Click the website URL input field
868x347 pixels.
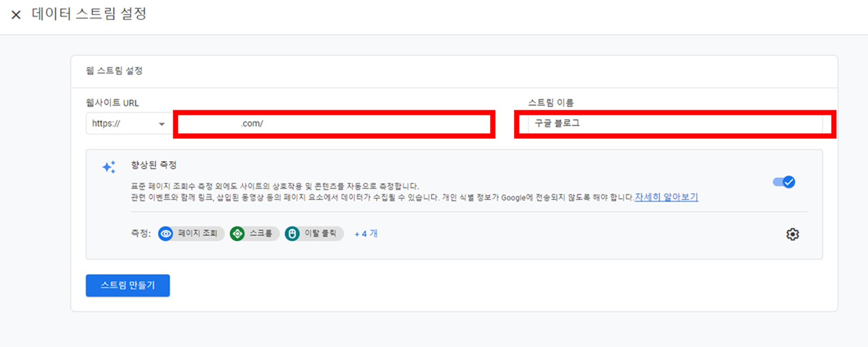(x=334, y=124)
